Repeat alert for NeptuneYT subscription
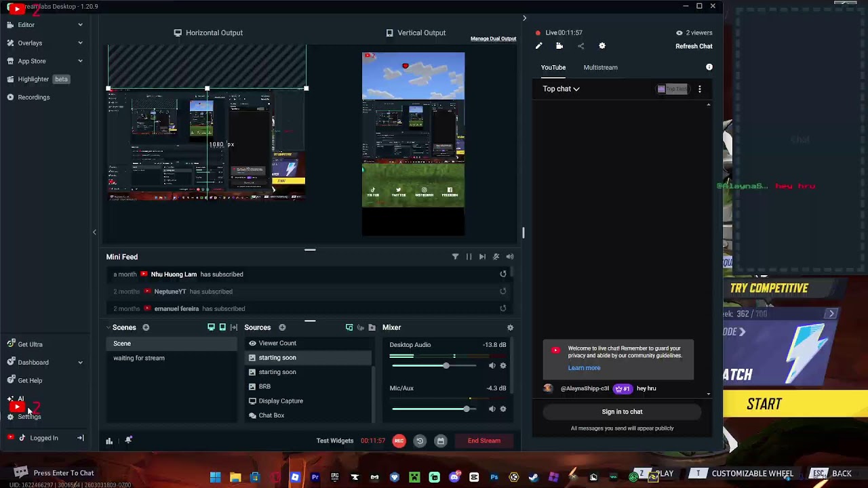Screen dimensions: 868x488 tap(503, 291)
